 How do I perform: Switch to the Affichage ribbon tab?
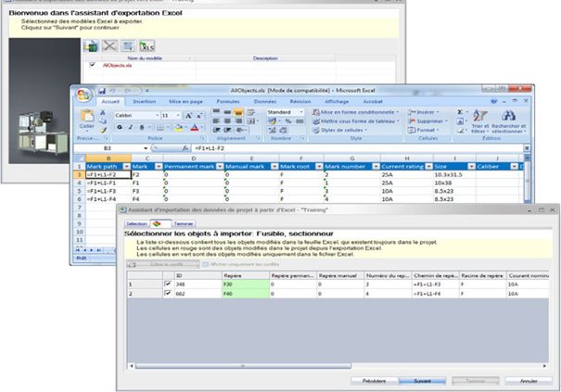(337, 102)
